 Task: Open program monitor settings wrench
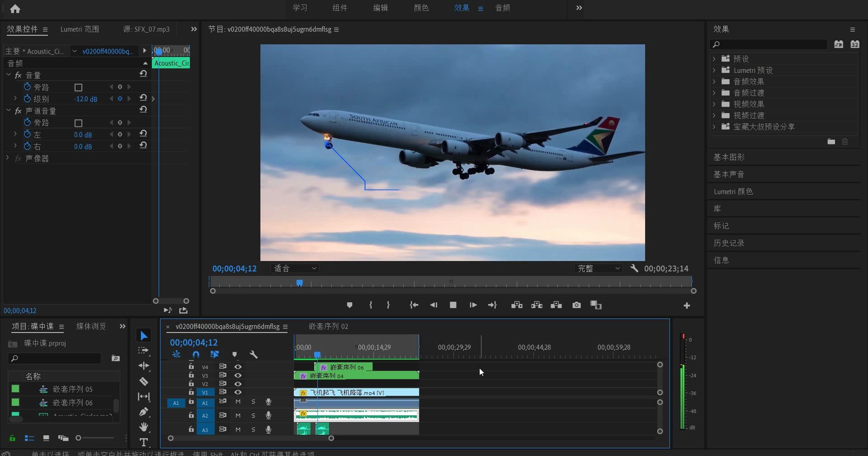pos(634,268)
